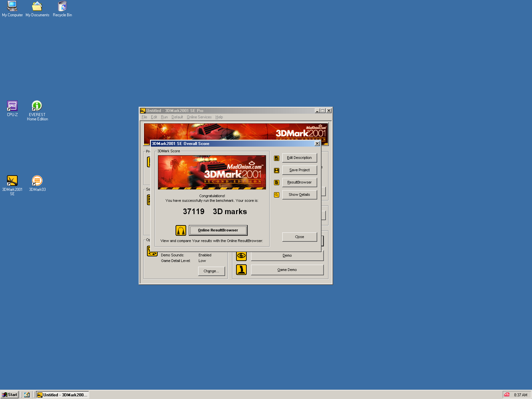
Task: Open the Windows Start menu
Action: (x=10, y=395)
